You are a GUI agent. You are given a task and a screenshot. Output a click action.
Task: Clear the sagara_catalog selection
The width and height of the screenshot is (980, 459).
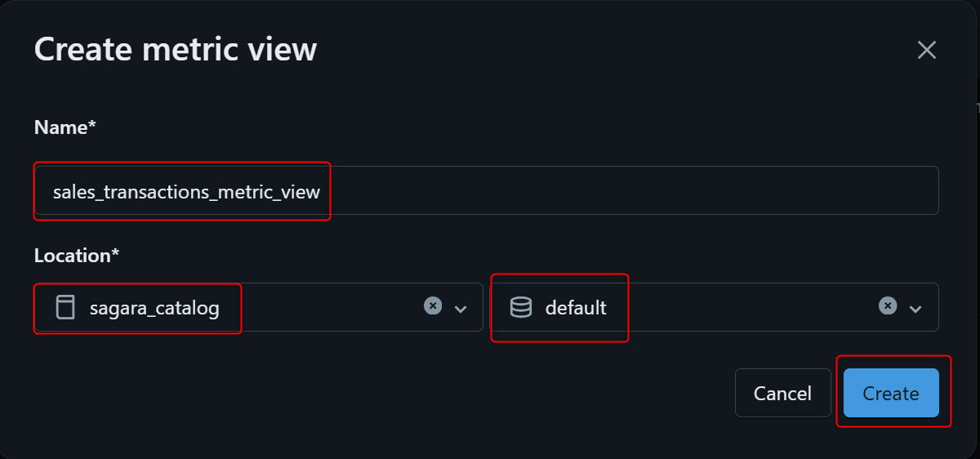click(x=433, y=305)
